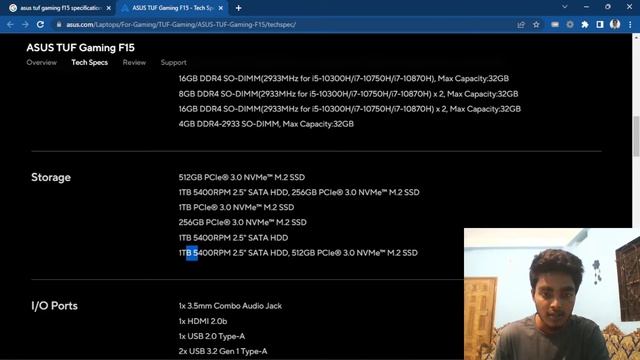Click the page vertical scrollbar thumb
Image resolution: width=640 pixels, height=360 pixels.
point(636,136)
